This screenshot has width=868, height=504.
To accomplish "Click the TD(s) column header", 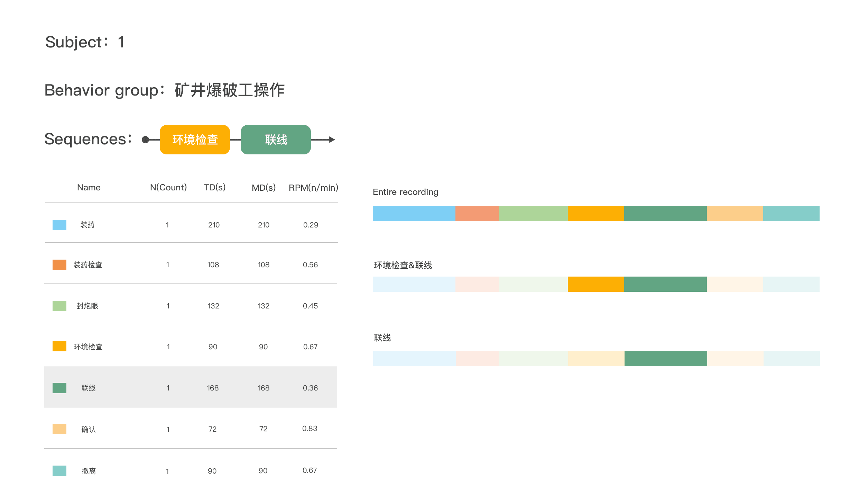I will [x=215, y=188].
